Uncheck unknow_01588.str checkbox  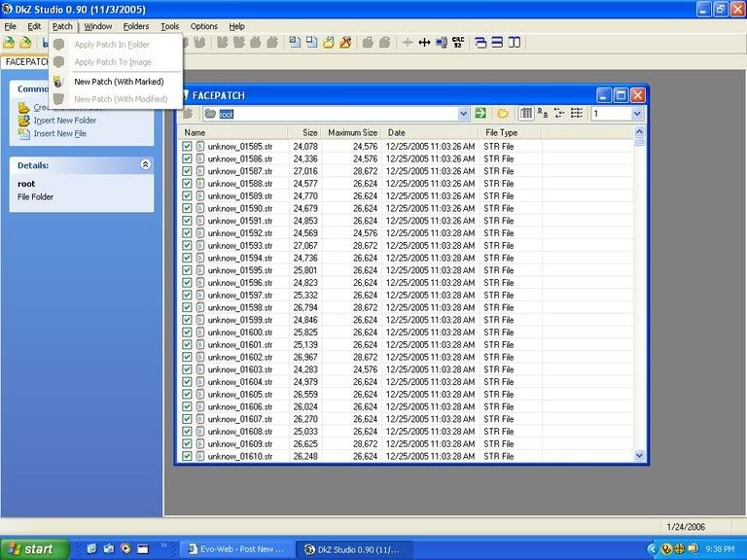coord(187,184)
